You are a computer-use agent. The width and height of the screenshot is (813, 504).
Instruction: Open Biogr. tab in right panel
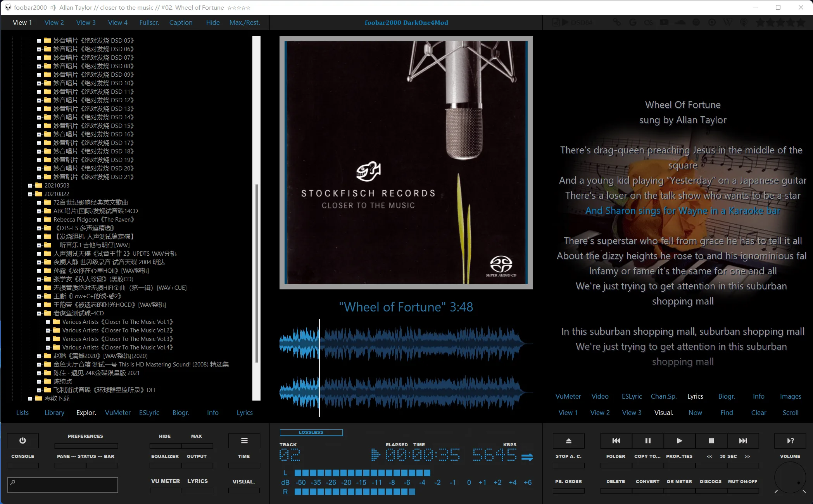(x=727, y=396)
